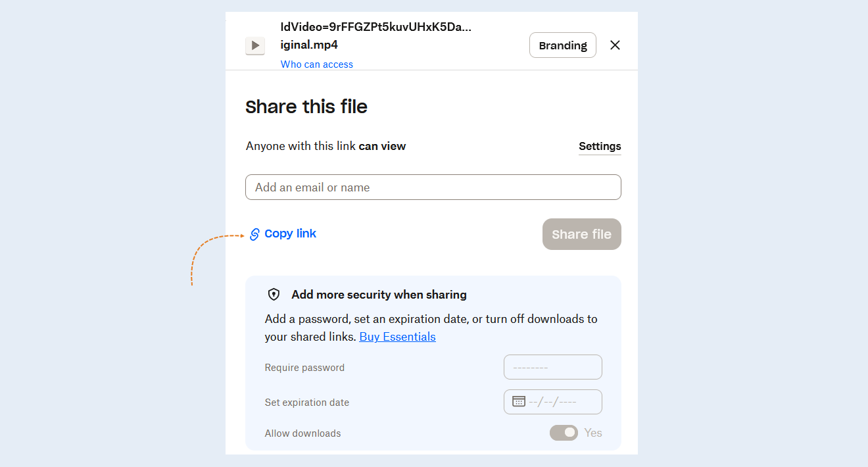Click the chain link icon beside Copy link
Image resolution: width=868 pixels, height=467 pixels.
[x=254, y=234]
